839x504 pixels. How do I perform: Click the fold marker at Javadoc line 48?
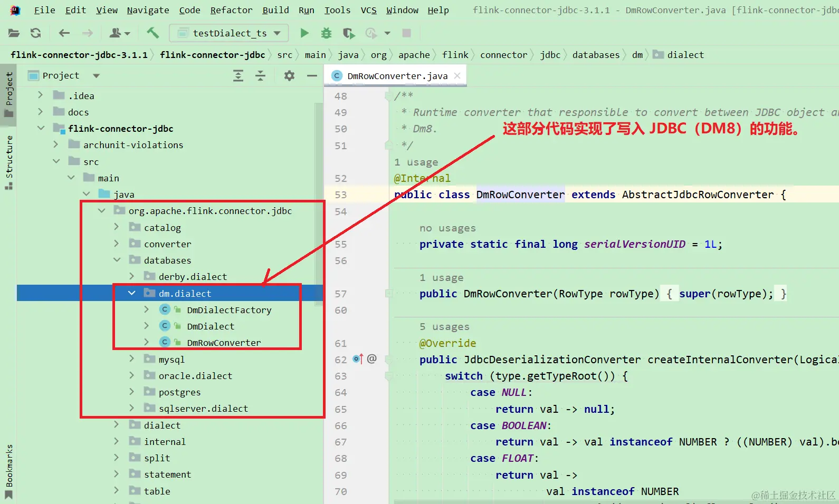(388, 96)
